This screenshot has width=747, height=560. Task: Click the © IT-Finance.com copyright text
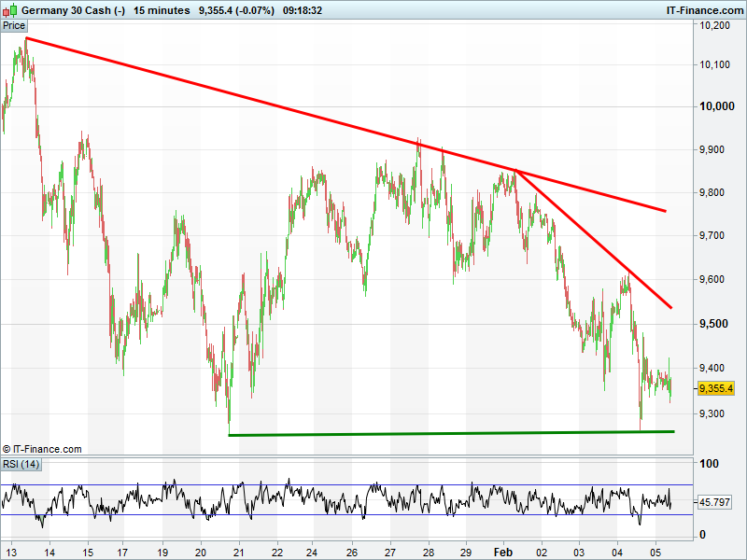[42, 449]
